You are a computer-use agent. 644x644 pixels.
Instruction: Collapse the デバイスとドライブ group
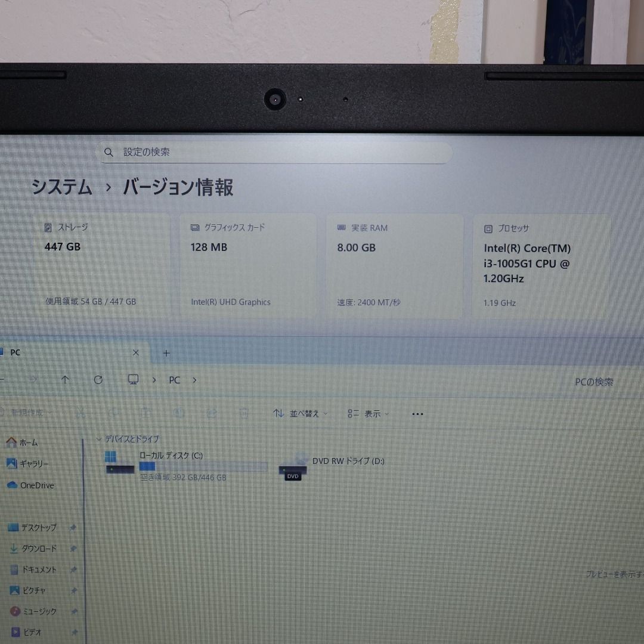point(99,439)
